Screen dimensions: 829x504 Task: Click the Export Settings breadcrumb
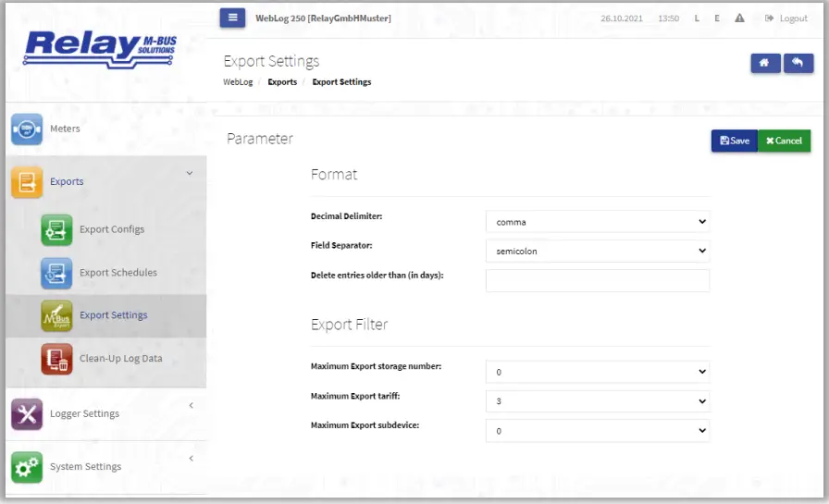click(x=341, y=82)
